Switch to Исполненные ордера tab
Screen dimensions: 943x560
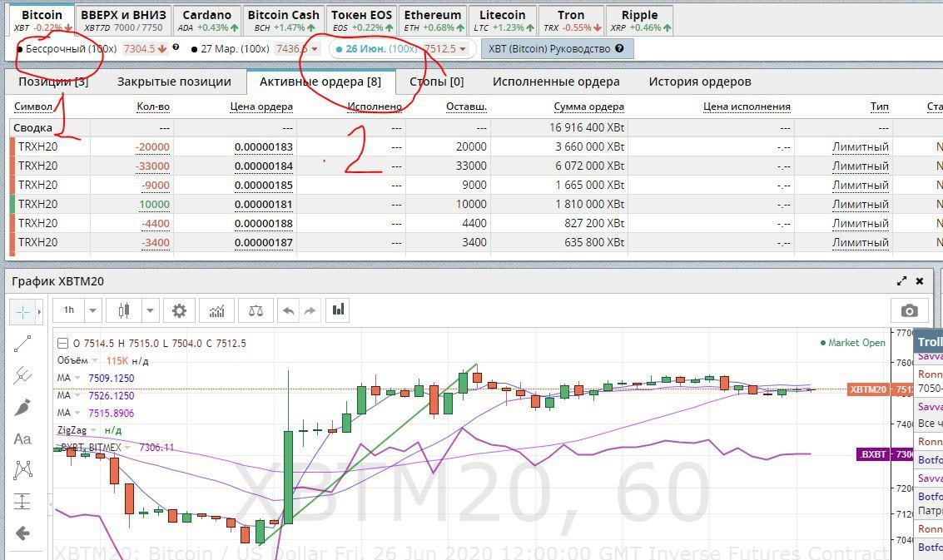click(x=556, y=82)
